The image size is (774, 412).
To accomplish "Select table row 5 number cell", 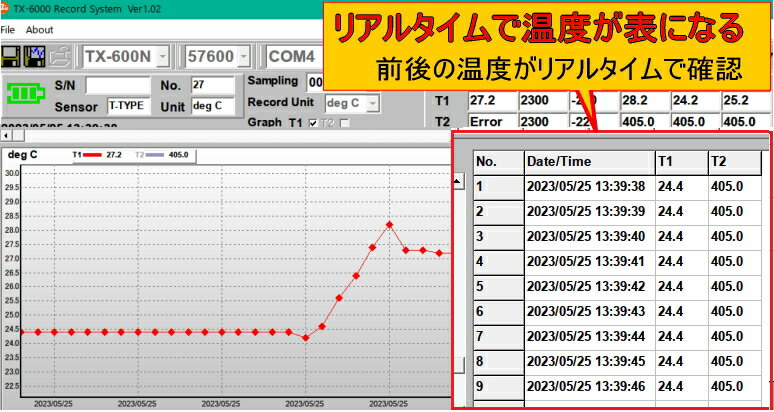I will 497,286.
